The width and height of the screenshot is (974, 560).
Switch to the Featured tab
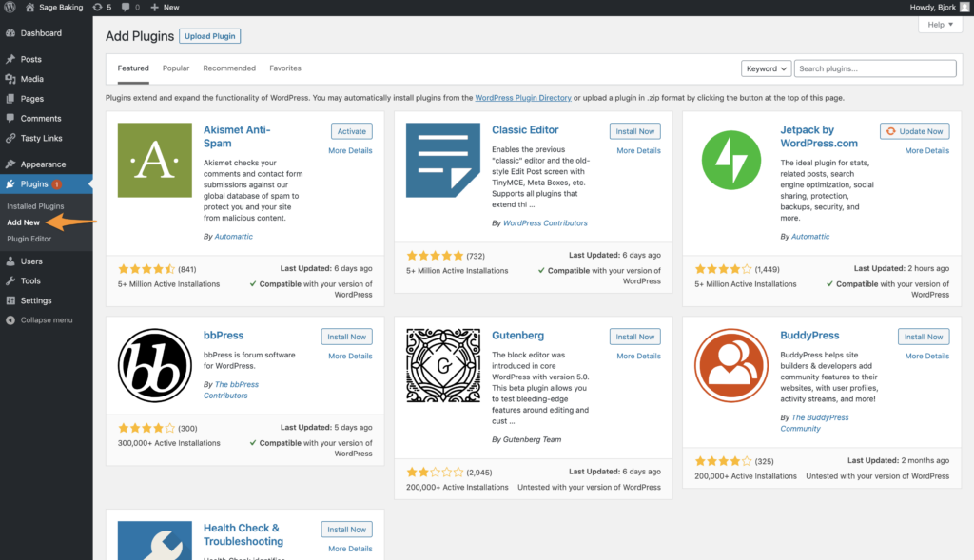click(133, 68)
